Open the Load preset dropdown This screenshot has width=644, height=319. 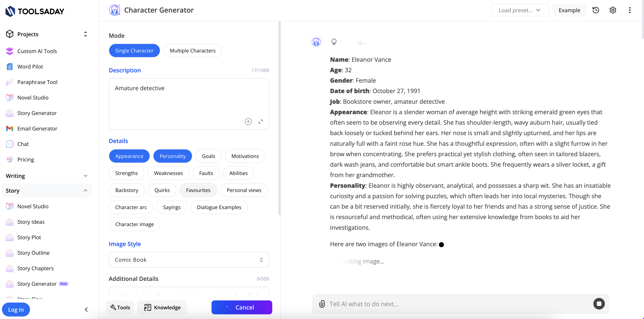pyautogui.click(x=520, y=10)
